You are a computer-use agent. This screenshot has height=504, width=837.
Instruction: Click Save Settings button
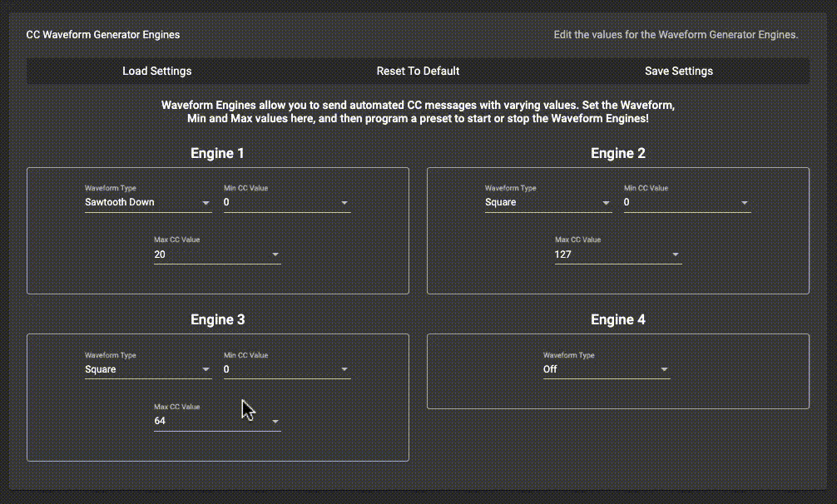pyautogui.click(x=678, y=71)
